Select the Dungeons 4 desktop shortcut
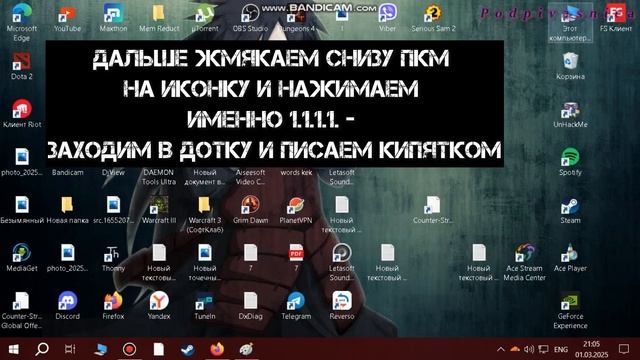This screenshot has width=640, height=360. tap(296, 19)
